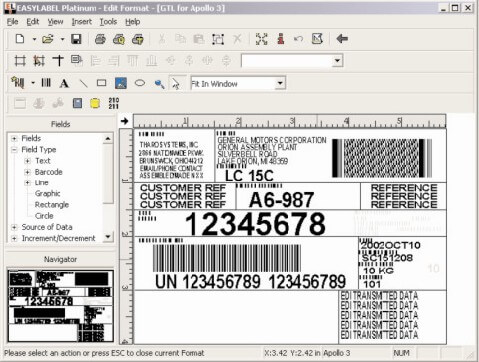Viewport: 479px width, 362px height.
Task: Open a format using the folder icon
Action: click(x=48, y=39)
